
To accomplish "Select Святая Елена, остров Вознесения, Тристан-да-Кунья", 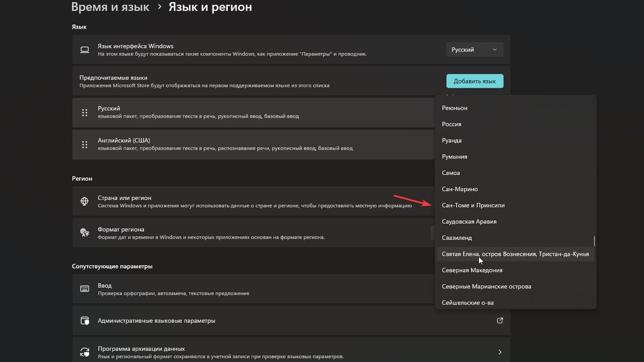I will (x=515, y=254).
